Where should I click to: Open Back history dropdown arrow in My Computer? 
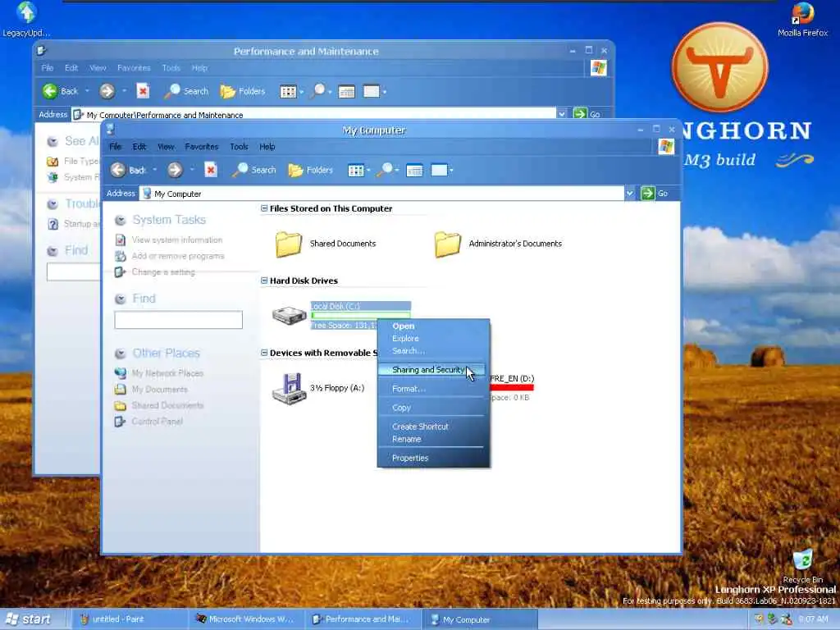pos(155,170)
